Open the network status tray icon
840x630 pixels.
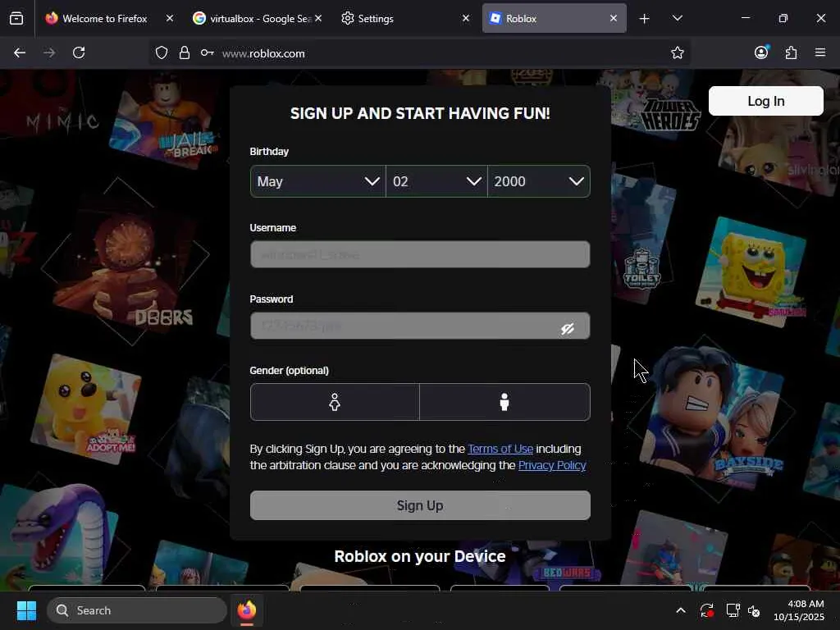pos(733,610)
